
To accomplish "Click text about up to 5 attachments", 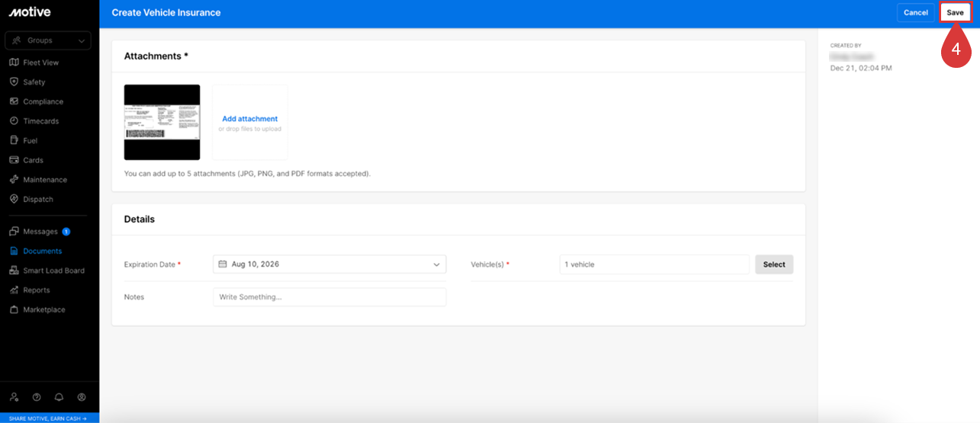I will tap(247, 174).
